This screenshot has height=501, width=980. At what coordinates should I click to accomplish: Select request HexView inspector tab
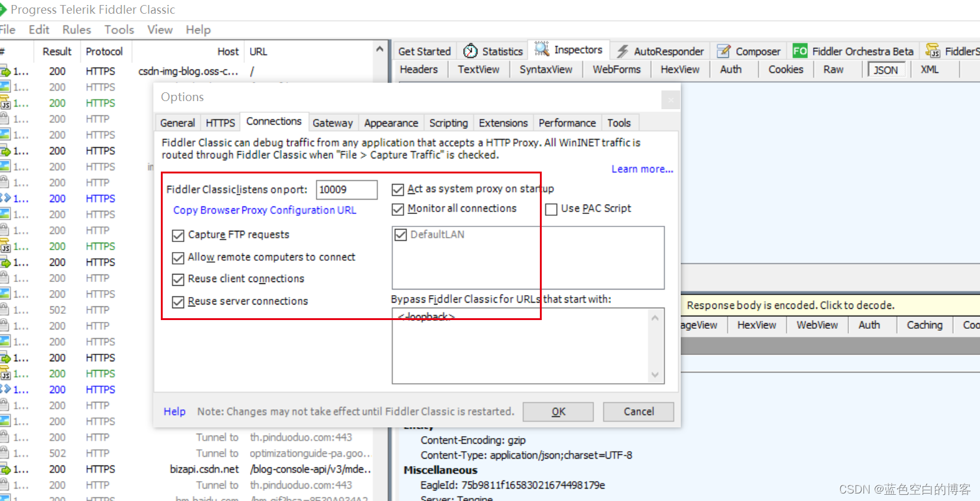pyautogui.click(x=680, y=69)
